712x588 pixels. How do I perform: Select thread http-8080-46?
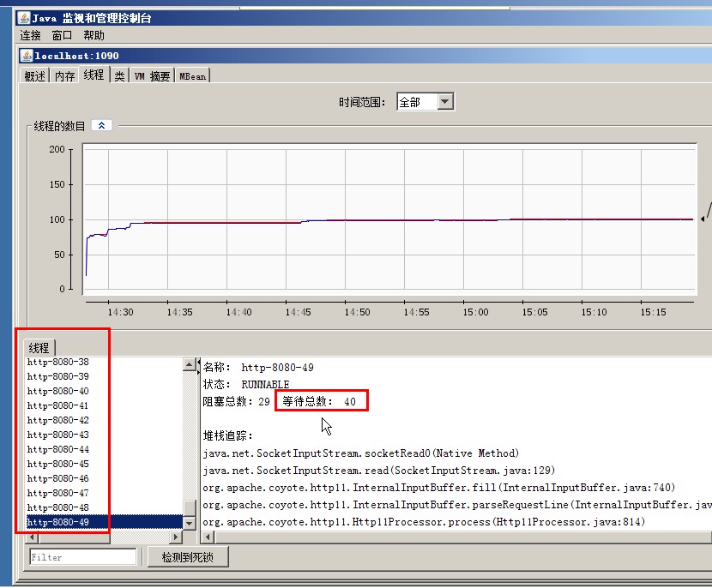105,478
